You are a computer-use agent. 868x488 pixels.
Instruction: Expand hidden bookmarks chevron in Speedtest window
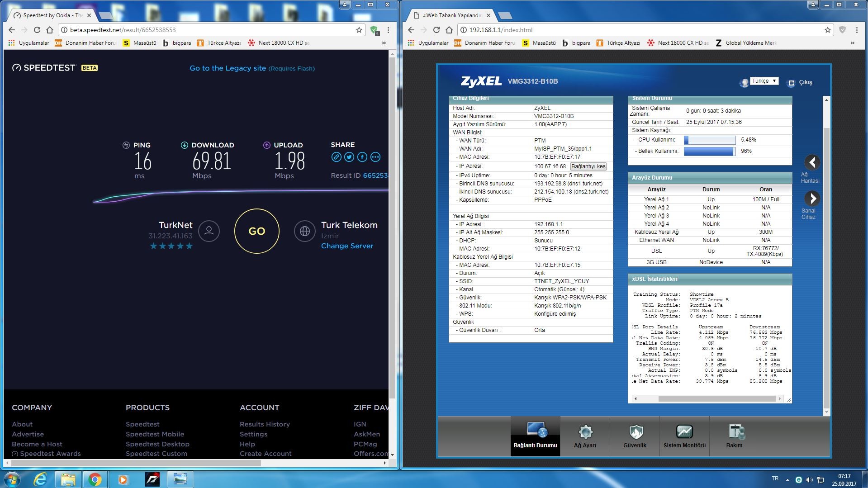pos(384,43)
